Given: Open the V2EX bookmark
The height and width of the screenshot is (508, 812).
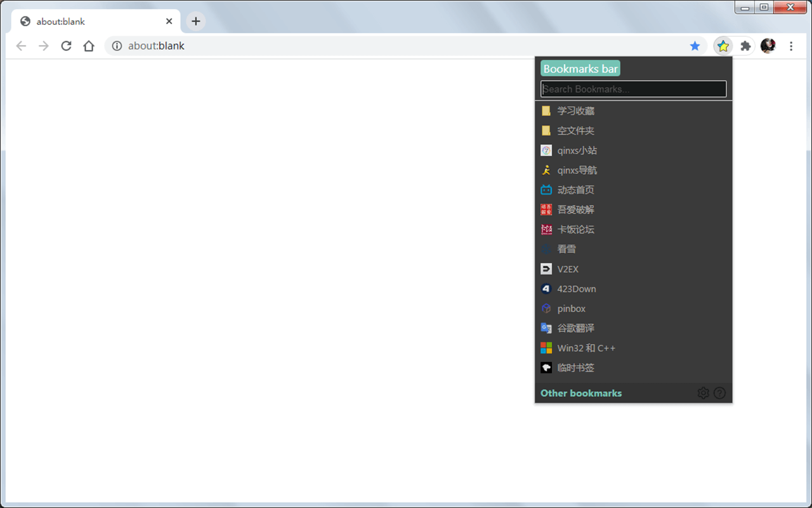Looking at the screenshot, I should pyautogui.click(x=633, y=269).
